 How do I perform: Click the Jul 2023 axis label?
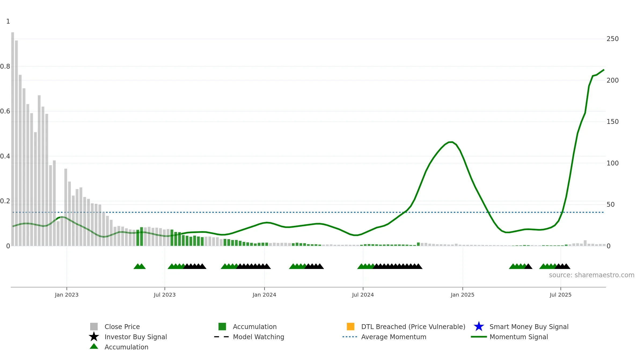pyautogui.click(x=164, y=295)
